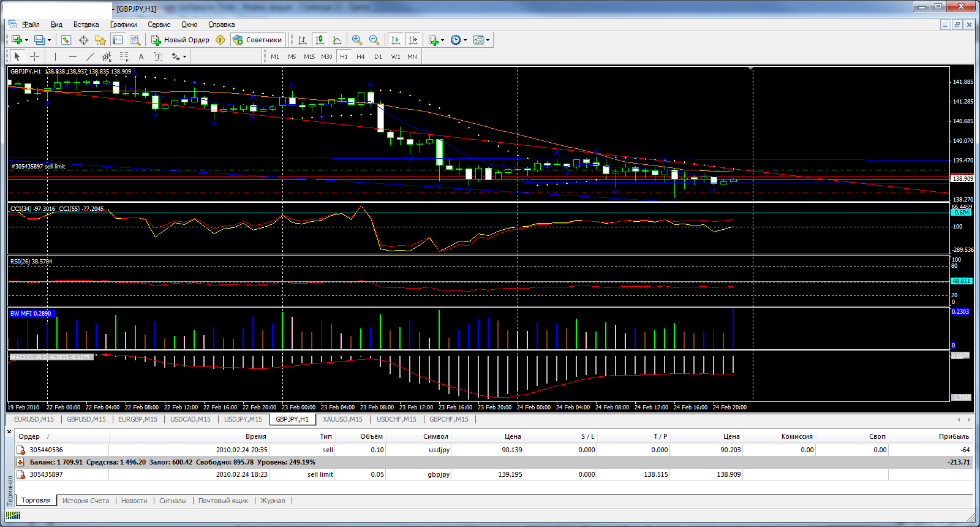Select the '#305435897 sell limit' chart label
This screenshot has height=527, width=980.
[x=38, y=166]
